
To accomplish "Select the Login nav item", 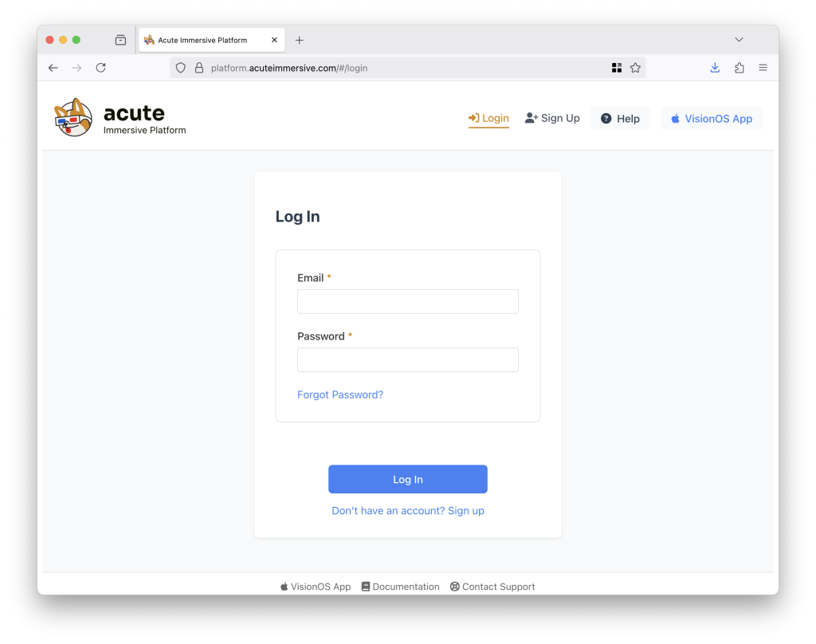I will pos(488,118).
